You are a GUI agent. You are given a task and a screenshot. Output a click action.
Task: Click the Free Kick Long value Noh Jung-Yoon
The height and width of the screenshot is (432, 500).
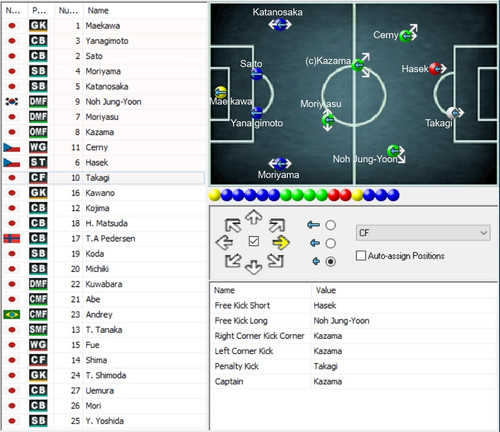tap(341, 321)
